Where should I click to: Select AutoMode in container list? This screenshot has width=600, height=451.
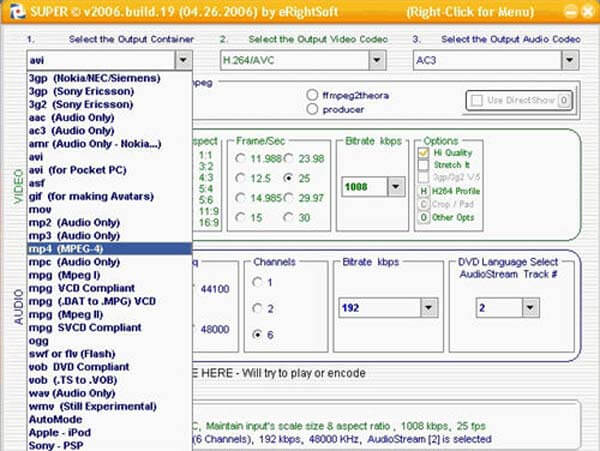point(109,420)
